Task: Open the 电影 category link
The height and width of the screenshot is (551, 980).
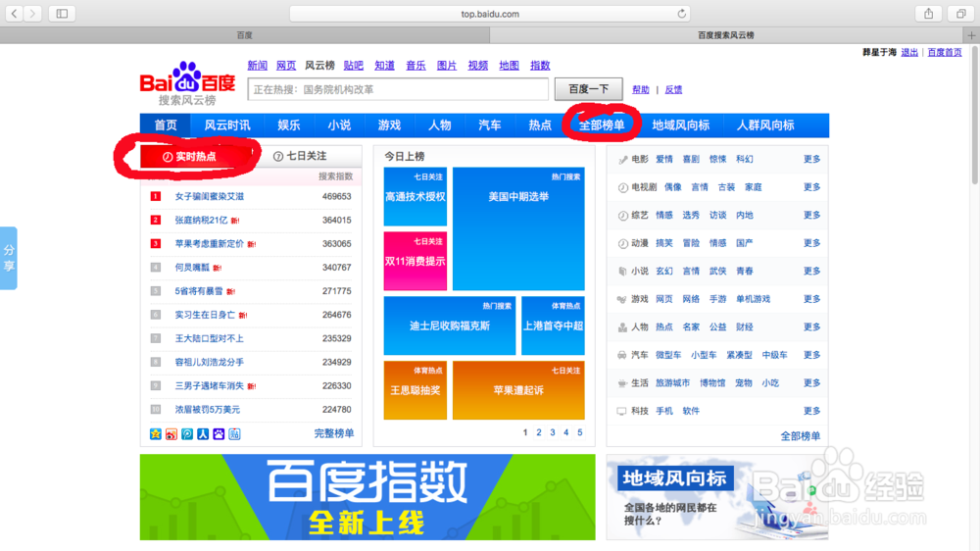Action: tap(639, 160)
